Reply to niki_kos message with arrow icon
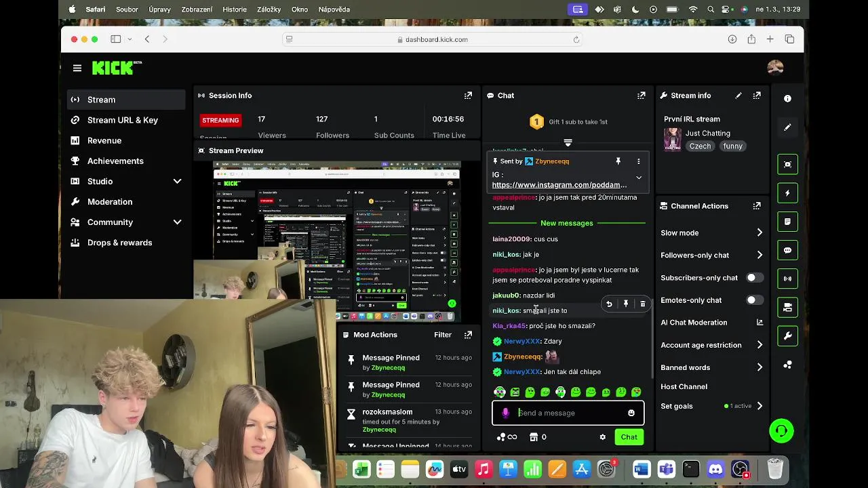The height and width of the screenshot is (488, 868). 609,304
